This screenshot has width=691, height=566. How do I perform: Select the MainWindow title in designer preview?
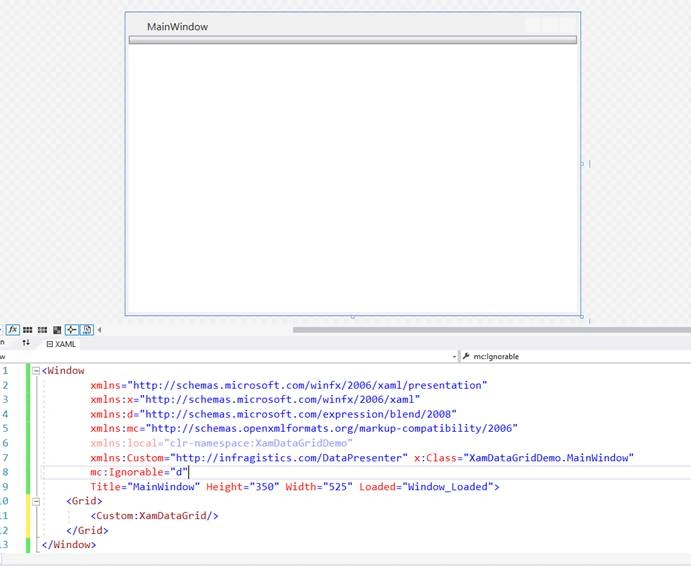tap(178, 27)
